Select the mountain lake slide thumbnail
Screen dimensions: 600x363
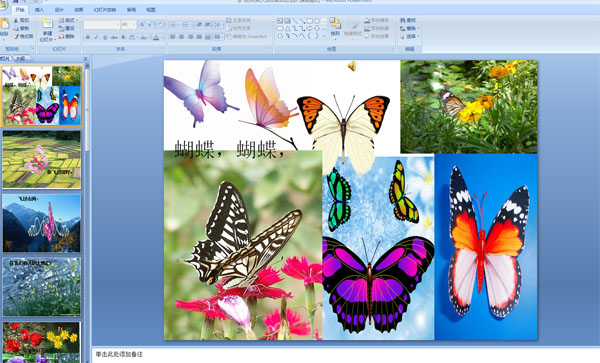coord(42,223)
